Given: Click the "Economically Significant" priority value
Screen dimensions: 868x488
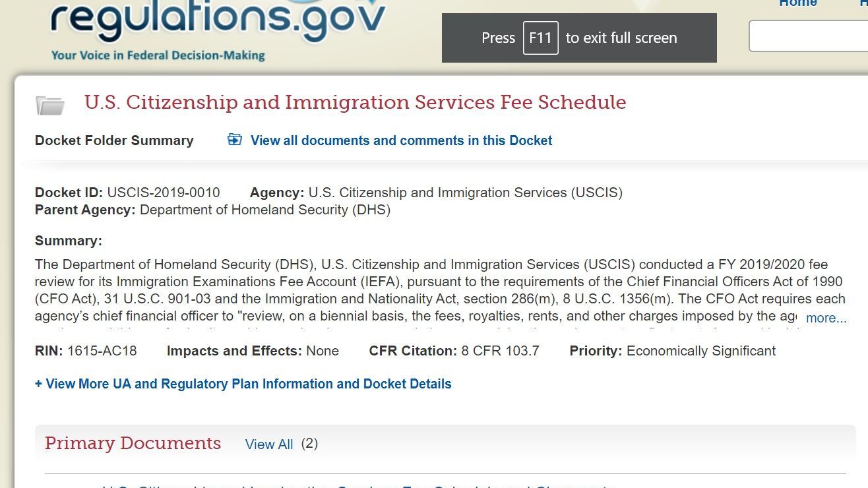Looking at the screenshot, I should click(x=700, y=351).
